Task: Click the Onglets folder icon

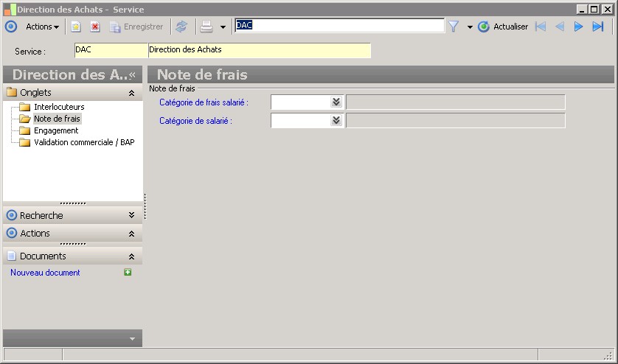Action: tap(12, 92)
